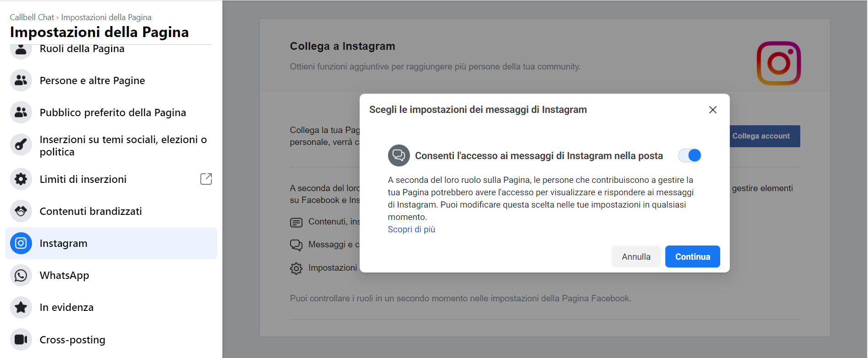Click the dialog title Scegli le impostazioni
The image size is (868, 358).
coord(478,110)
